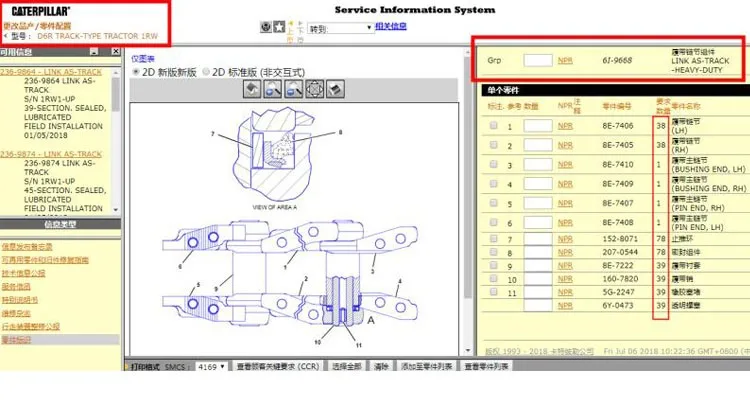Open the SMCS 4169 dropdown

211,367
